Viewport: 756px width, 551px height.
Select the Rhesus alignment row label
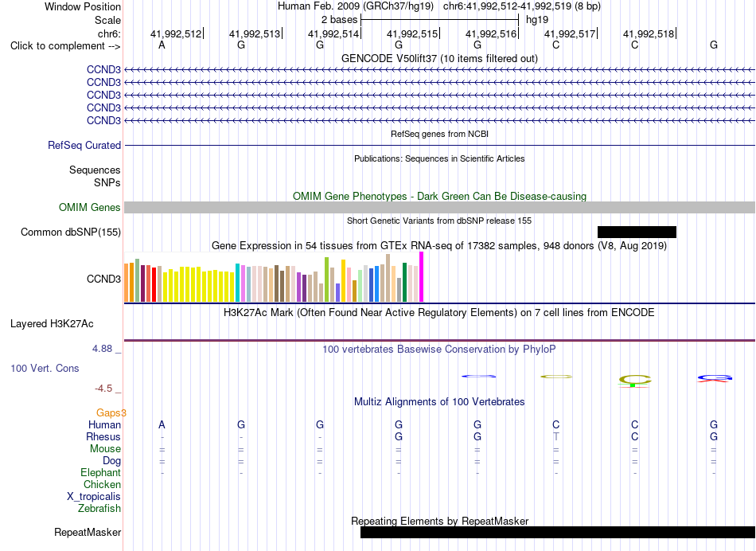coord(103,436)
